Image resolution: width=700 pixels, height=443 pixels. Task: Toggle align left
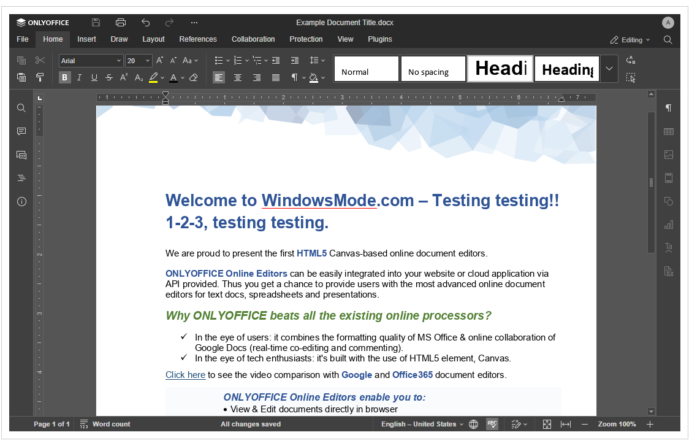219,78
